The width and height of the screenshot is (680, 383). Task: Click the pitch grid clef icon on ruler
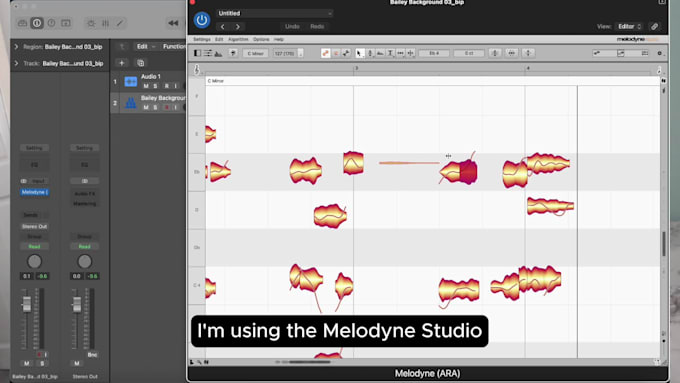coord(197,69)
